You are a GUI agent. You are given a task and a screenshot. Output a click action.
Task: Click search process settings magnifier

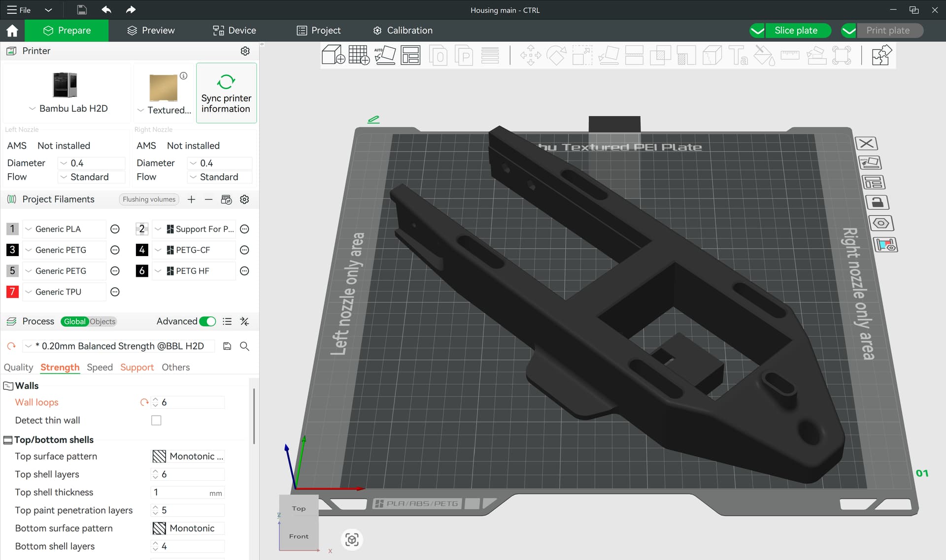click(244, 346)
